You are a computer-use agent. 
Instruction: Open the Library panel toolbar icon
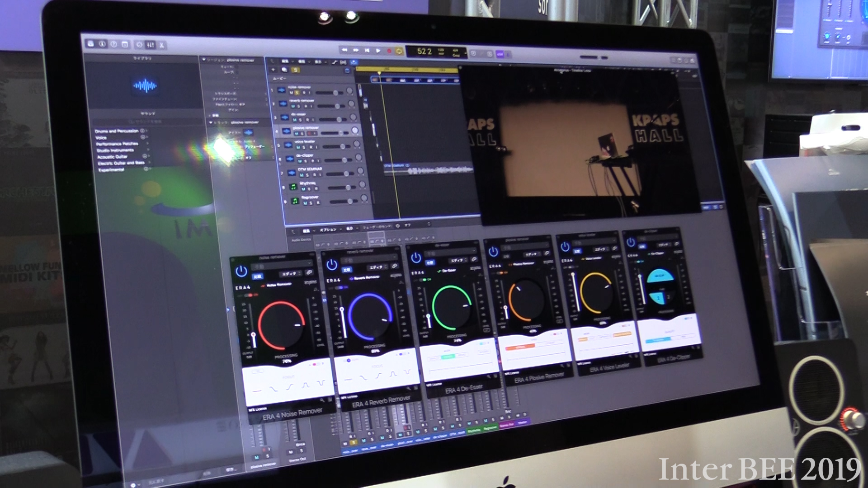click(x=90, y=43)
